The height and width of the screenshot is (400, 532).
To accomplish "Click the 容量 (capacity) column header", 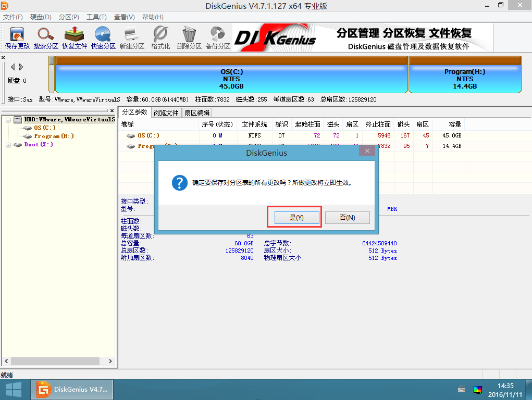I will pyautogui.click(x=448, y=124).
